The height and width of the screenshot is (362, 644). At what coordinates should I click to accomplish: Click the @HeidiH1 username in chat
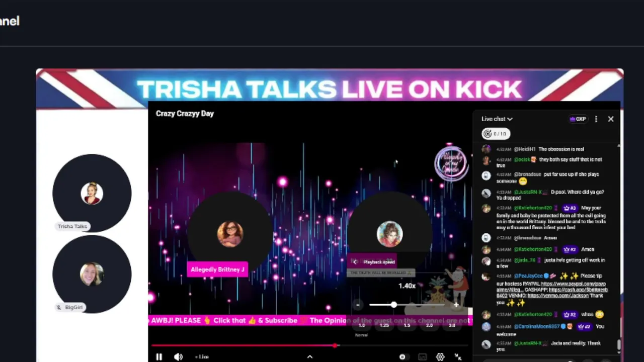click(x=524, y=149)
